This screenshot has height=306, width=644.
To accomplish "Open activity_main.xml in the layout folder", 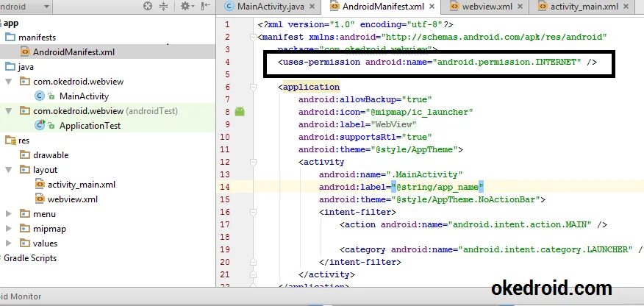I will pyautogui.click(x=82, y=185).
